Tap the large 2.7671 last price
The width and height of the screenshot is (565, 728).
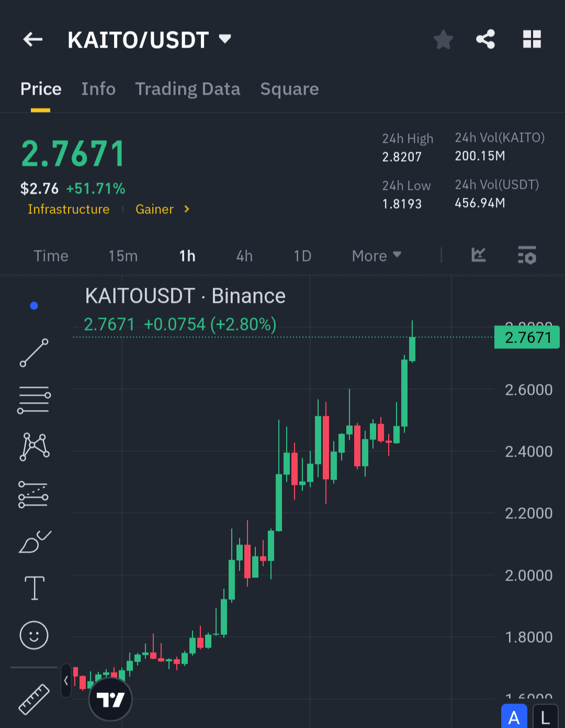73,154
